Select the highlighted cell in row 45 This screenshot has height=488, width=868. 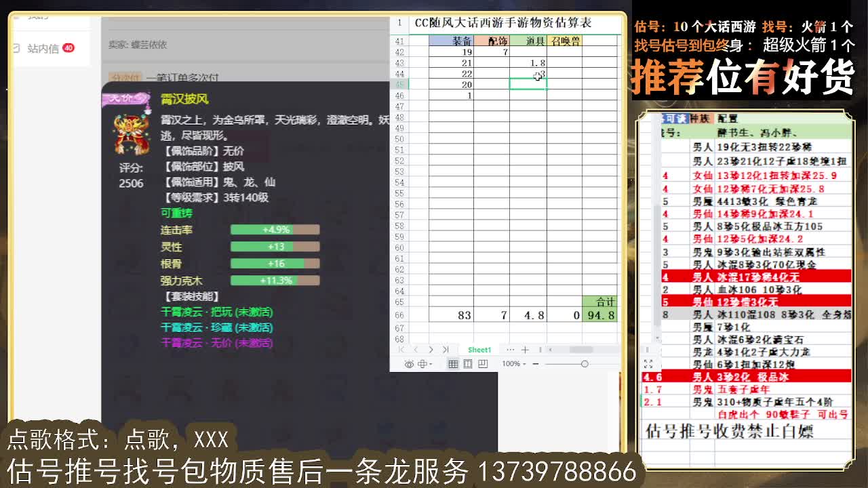(528, 84)
